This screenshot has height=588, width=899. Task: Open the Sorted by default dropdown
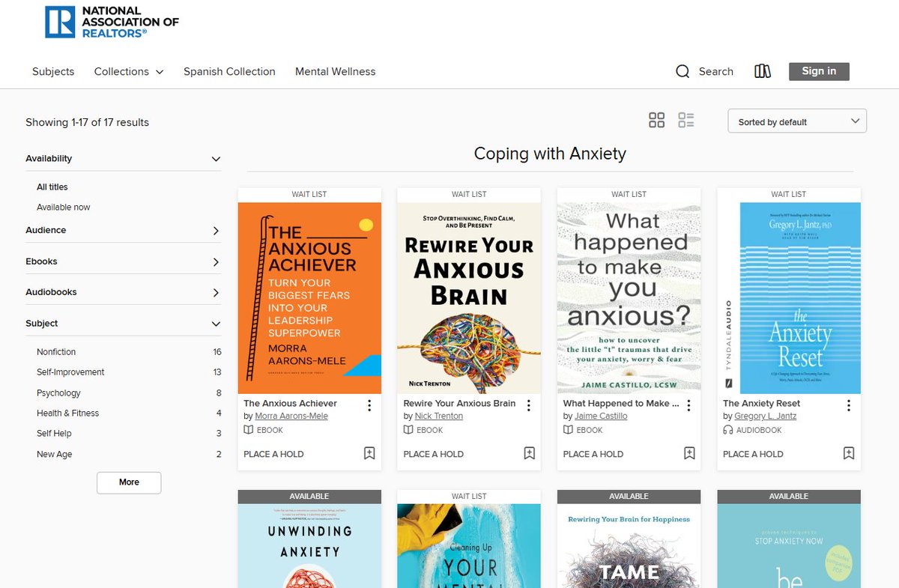[797, 121]
